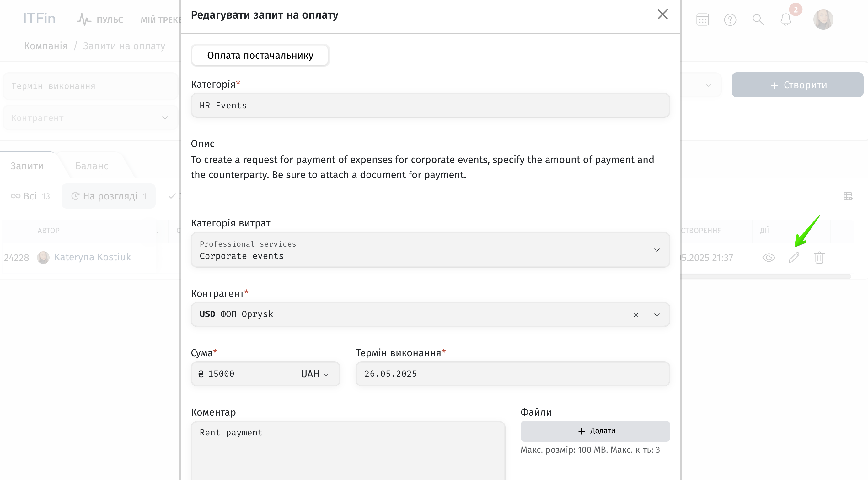Image resolution: width=868 pixels, height=480 pixels.
Task: Go to Компанія breadcrumb
Action: tap(46, 46)
